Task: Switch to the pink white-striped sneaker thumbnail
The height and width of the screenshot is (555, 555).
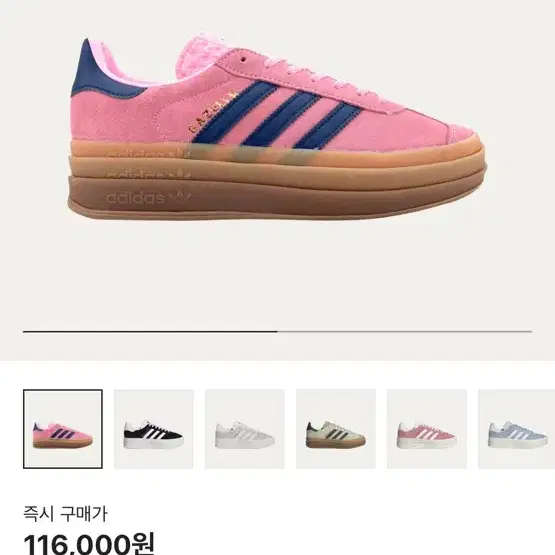Action: coord(427,429)
